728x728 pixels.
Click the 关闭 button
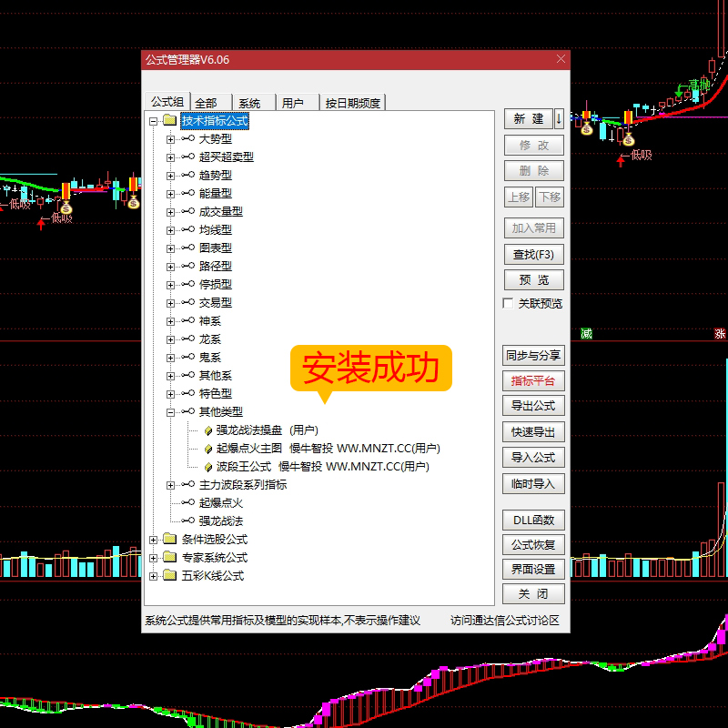pyautogui.click(x=533, y=594)
